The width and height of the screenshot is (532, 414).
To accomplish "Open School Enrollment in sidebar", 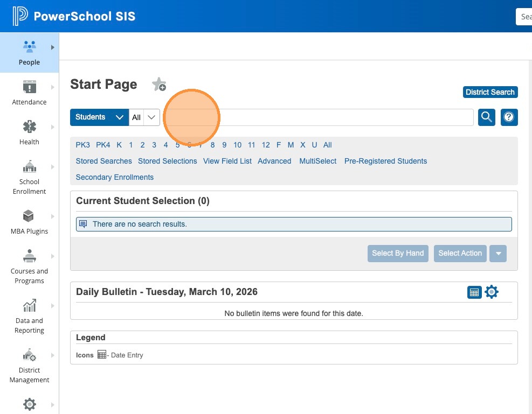I will [29, 177].
